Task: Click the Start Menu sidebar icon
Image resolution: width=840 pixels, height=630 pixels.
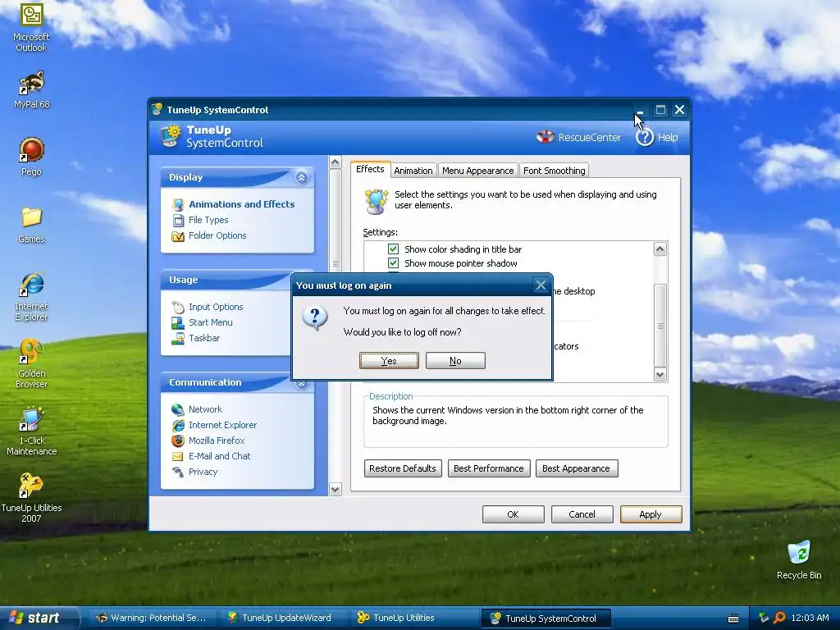Action: pyautogui.click(x=178, y=322)
